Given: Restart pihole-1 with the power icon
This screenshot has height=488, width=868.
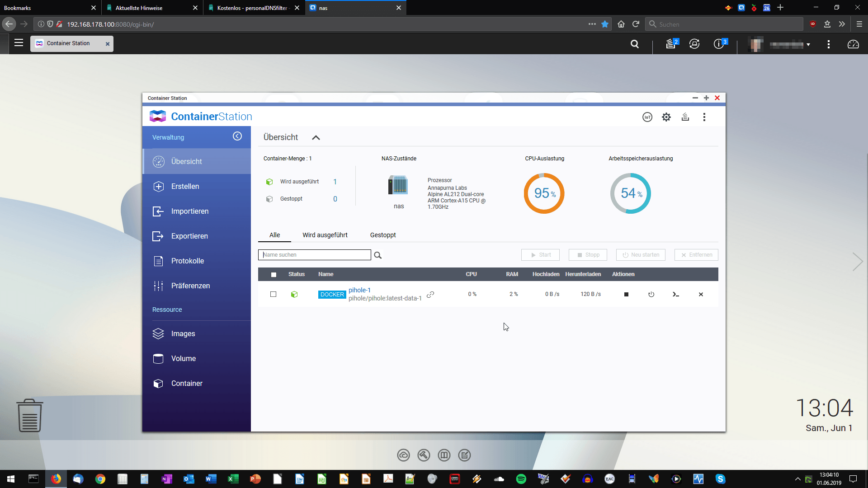Looking at the screenshot, I should click(651, 294).
